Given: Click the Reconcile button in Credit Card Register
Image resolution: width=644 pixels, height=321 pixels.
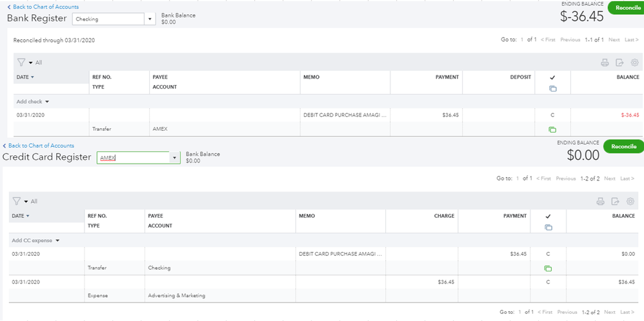Looking at the screenshot, I should point(623,146).
